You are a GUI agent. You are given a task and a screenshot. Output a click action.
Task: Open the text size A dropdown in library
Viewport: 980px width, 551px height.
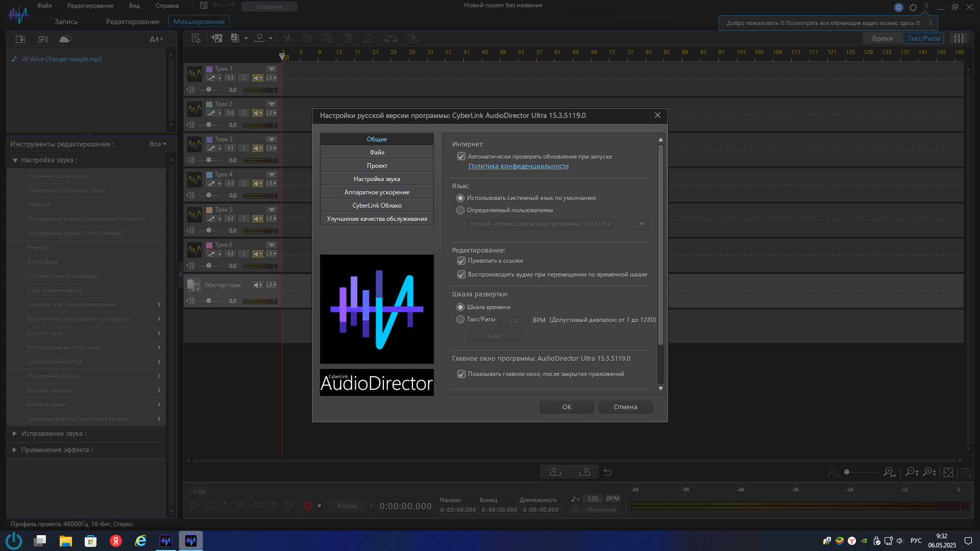(156, 39)
